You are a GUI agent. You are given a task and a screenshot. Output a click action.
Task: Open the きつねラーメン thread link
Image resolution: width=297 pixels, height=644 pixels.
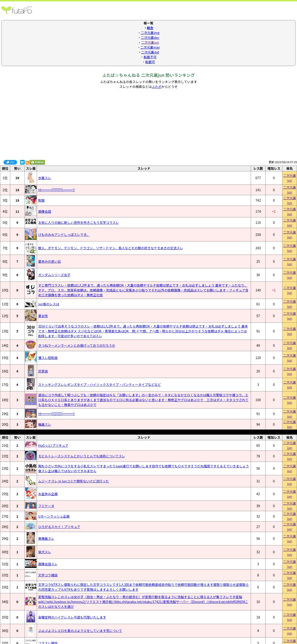tap(77, 346)
